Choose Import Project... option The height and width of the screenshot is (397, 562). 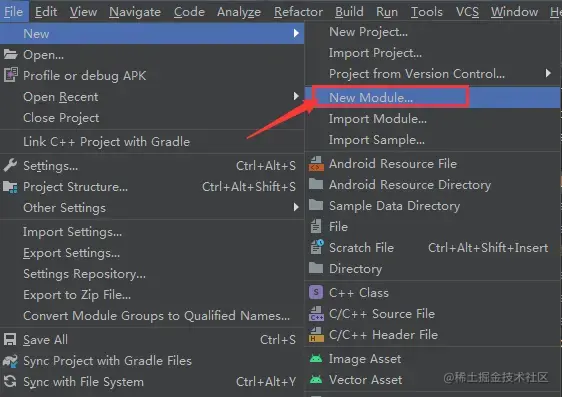click(375, 53)
